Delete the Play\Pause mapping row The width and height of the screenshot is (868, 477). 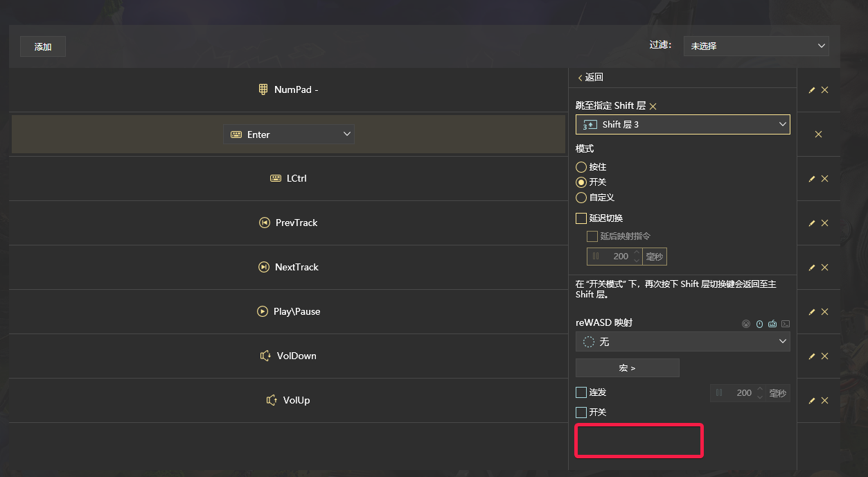[825, 312]
